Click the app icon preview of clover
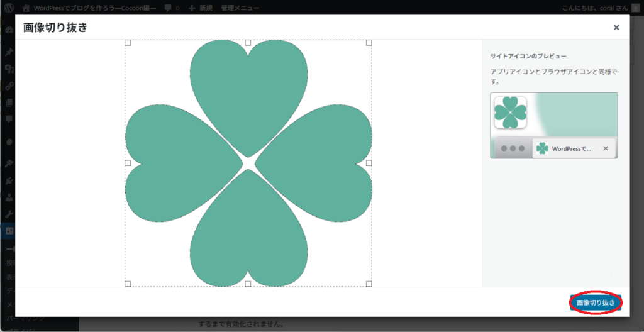 click(x=510, y=113)
